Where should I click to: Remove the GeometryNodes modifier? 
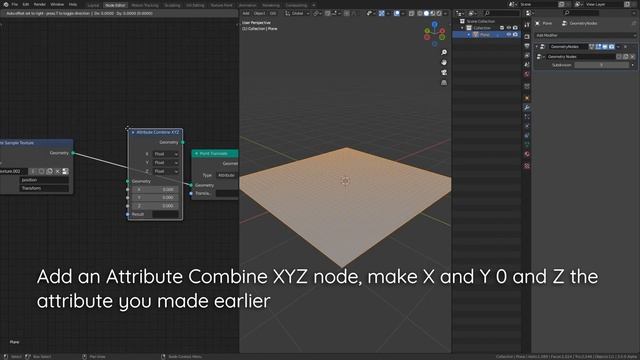pos(625,47)
